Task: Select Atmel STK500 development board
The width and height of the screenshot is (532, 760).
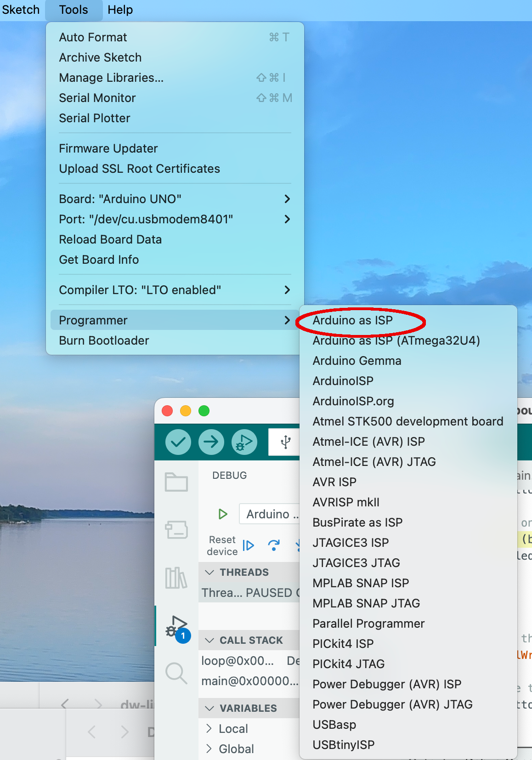Action: 408,421
